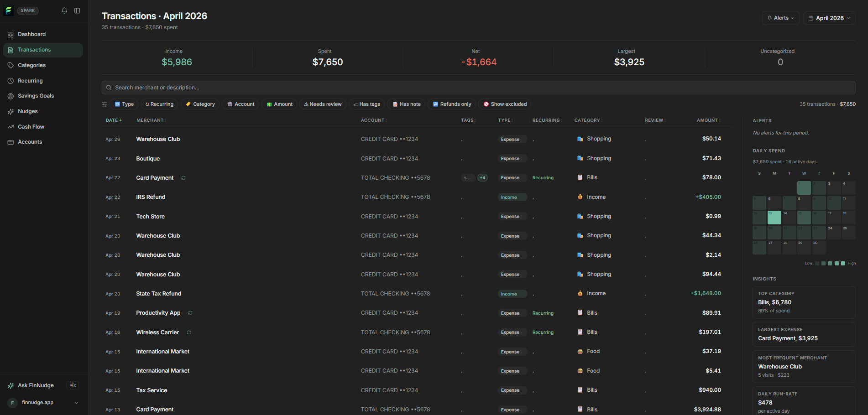Screen dimensions: 868x415
Task: Open the Boutique transaction row
Action: 417,159
